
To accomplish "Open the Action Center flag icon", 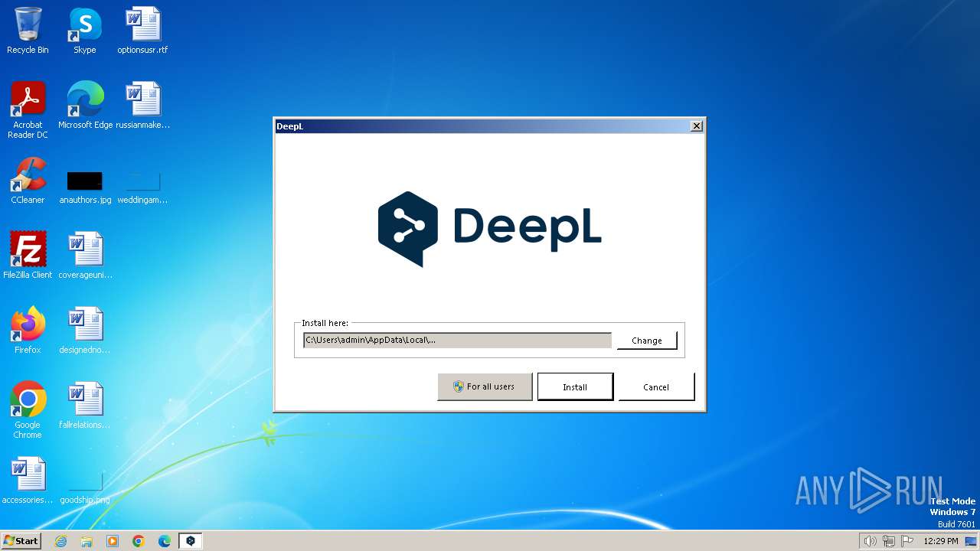I will click(908, 541).
